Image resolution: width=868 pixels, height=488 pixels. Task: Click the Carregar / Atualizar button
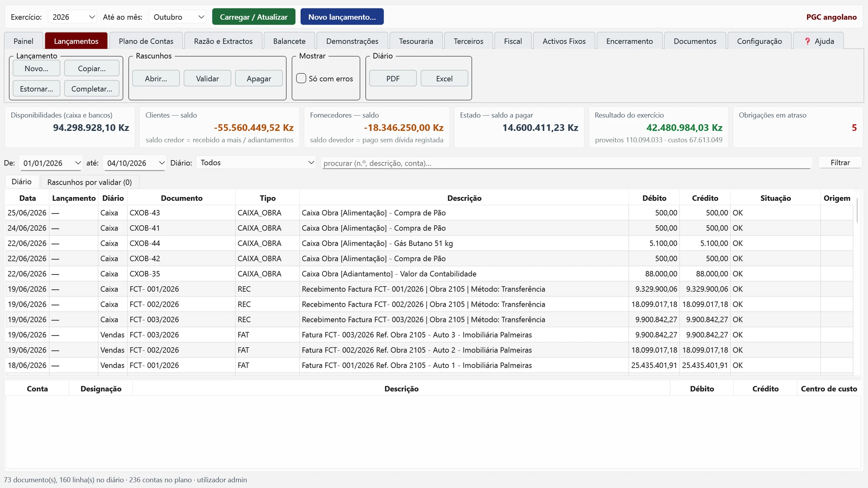point(253,17)
